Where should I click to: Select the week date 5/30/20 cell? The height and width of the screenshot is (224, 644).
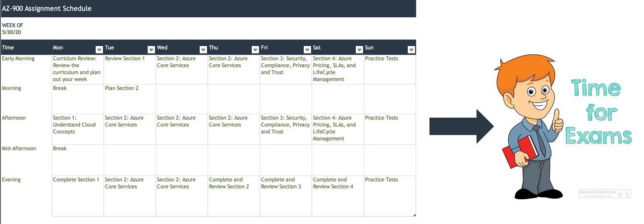tap(11, 32)
